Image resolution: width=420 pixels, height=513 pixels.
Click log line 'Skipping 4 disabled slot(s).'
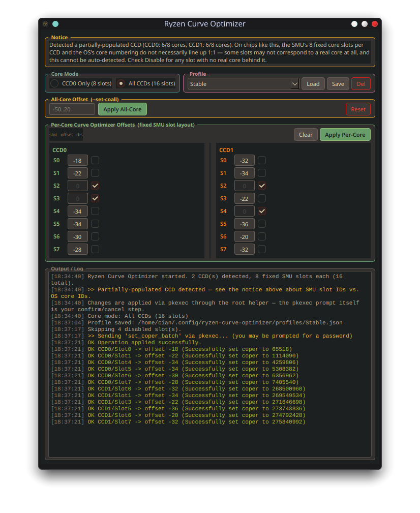(115, 329)
